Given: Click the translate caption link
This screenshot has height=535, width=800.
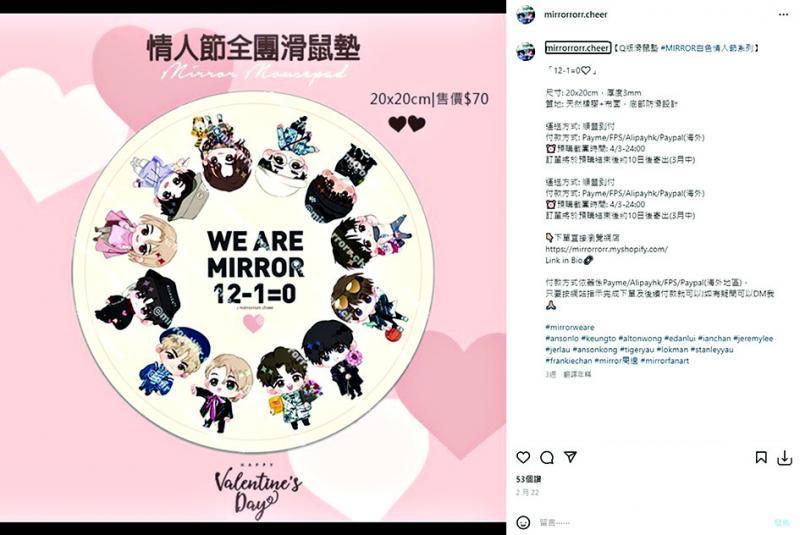Looking at the screenshot, I should click(577, 374).
